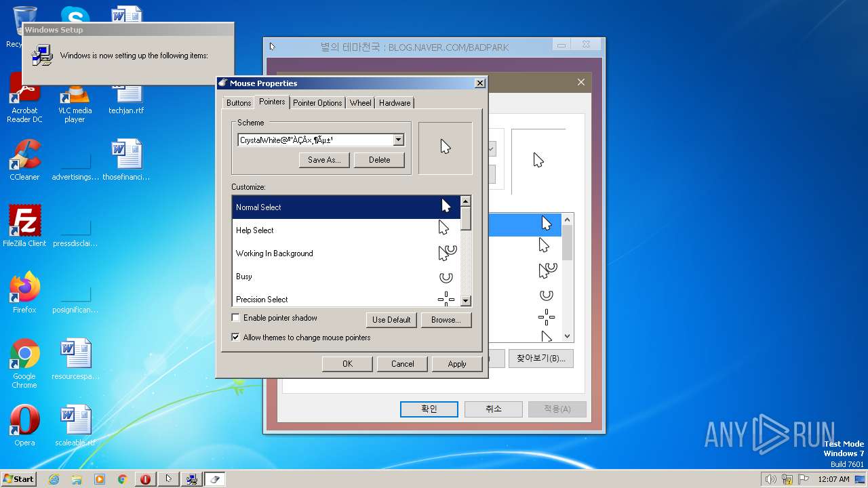Open Action Center flag icon
Screen dimensions: 868x488
pos(803,479)
